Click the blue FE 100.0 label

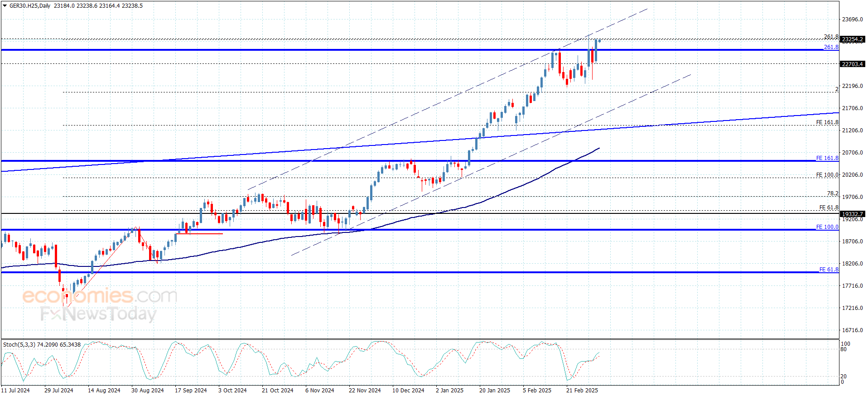[827, 227]
